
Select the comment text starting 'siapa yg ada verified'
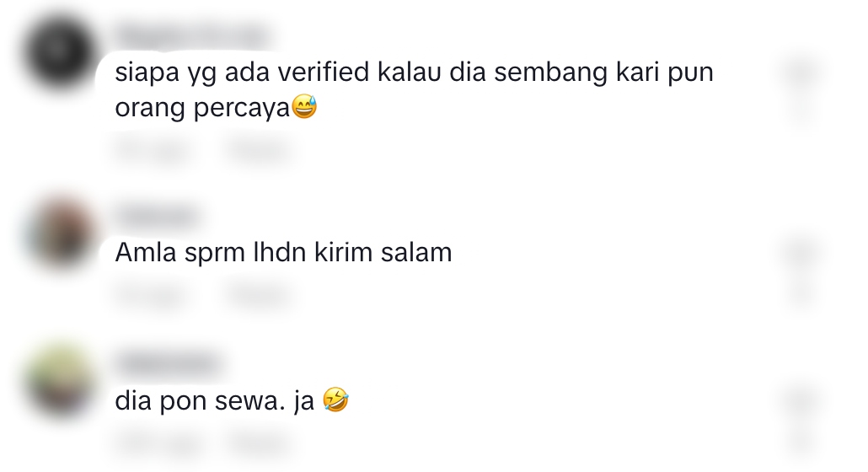pyautogui.click(x=414, y=89)
